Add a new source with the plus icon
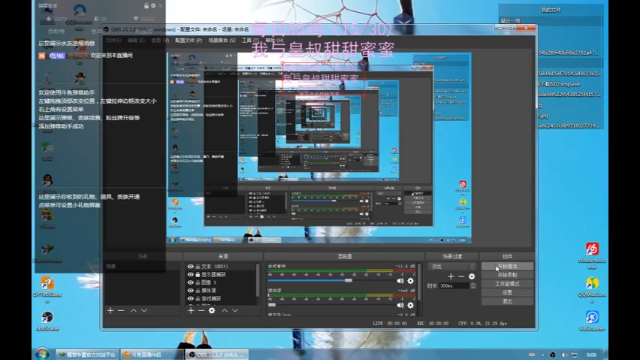The height and width of the screenshot is (360, 640). (x=191, y=311)
